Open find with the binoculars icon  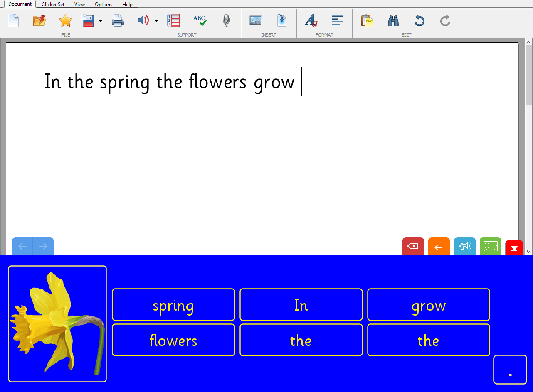click(x=393, y=20)
